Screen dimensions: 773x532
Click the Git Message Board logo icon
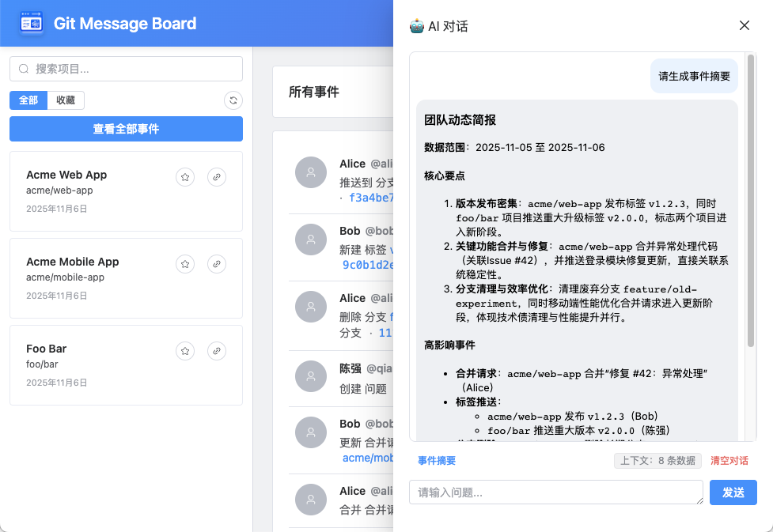32,24
